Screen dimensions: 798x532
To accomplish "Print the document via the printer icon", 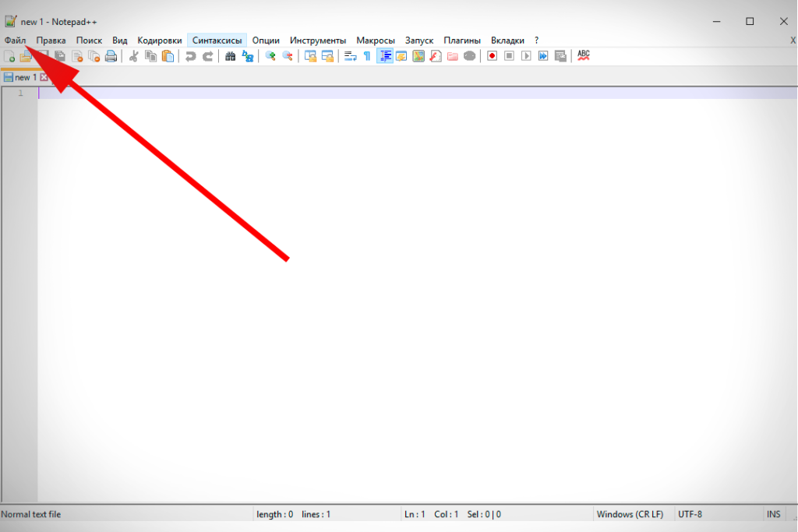I will tap(111, 56).
